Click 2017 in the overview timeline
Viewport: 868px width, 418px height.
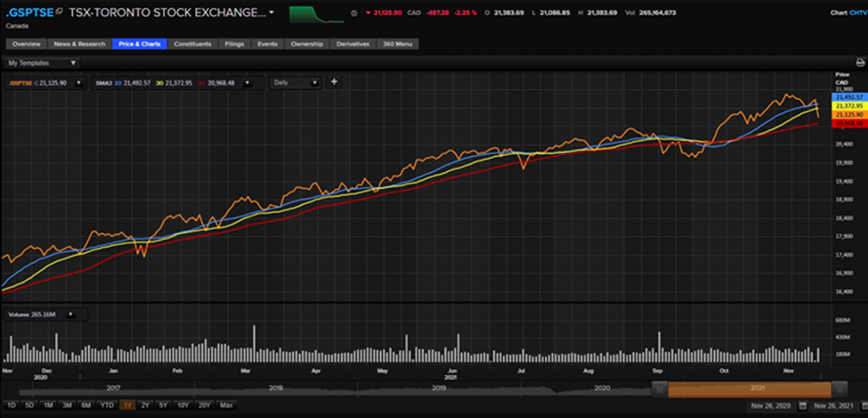click(x=113, y=388)
